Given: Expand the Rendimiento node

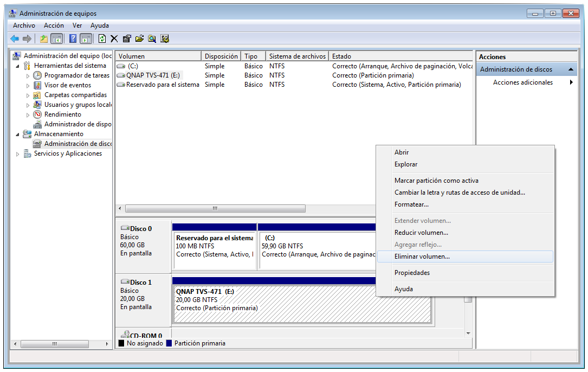Looking at the screenshot, I should pyautogui.click(x=28, y=115).
